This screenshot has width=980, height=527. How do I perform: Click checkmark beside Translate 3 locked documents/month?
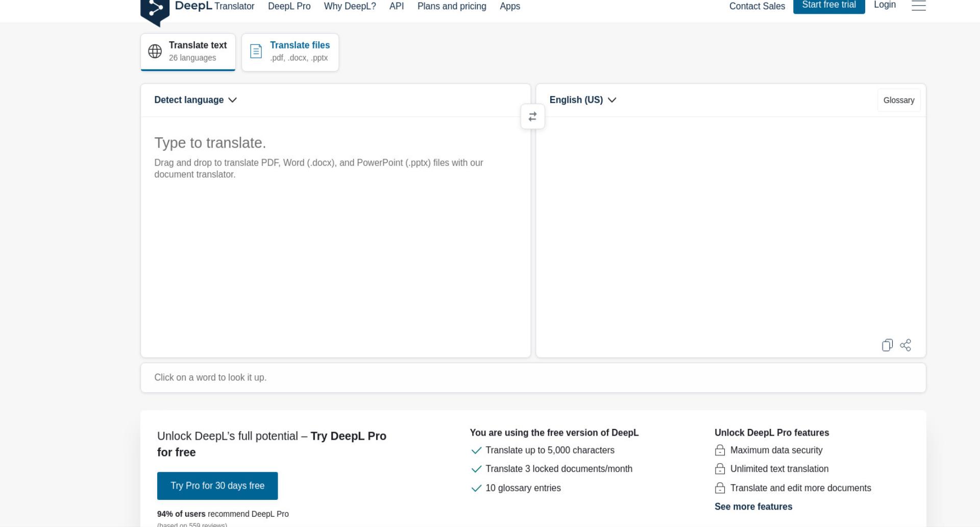476,469
